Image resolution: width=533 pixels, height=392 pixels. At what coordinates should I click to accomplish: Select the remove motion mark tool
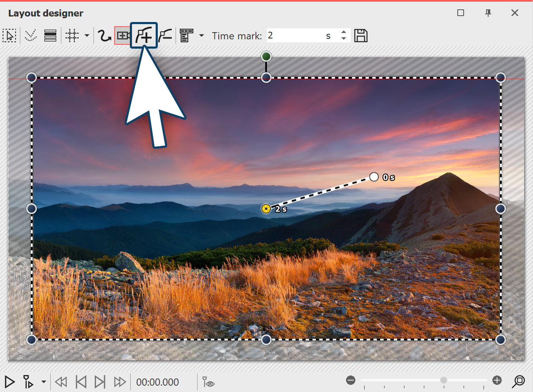pos(165,36)
